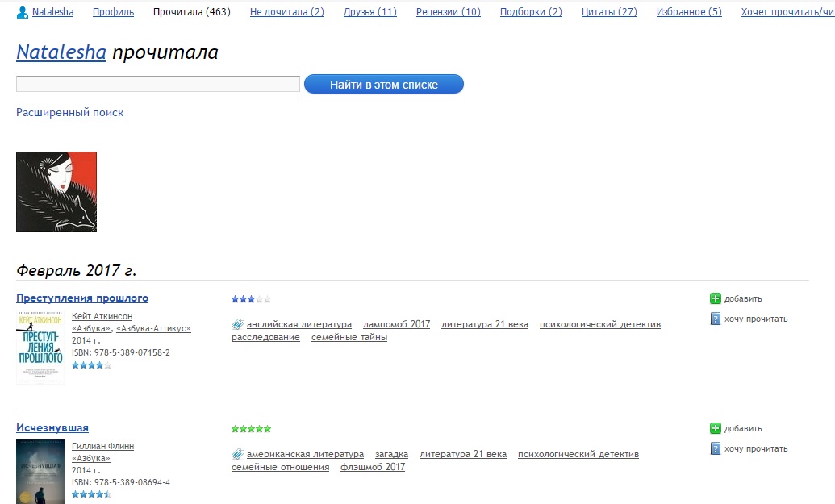Open tag американская литература

coord(305,454)
